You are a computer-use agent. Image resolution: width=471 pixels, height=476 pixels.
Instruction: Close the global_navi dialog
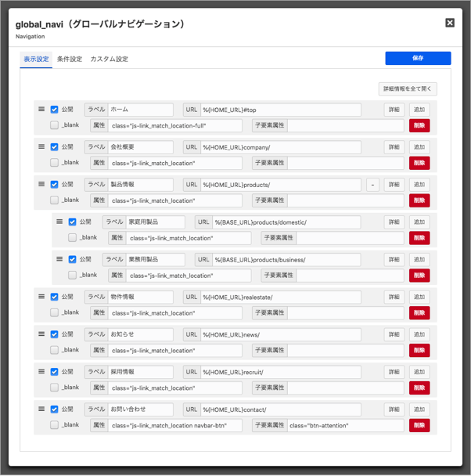tap(450, 23)
